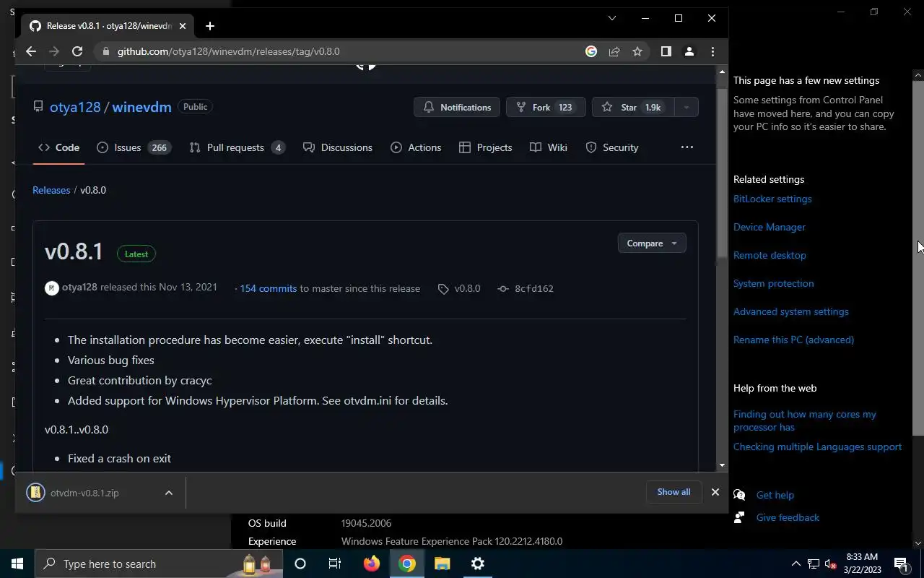Viewport: 924px width, 578px height.
Task: Expand download item options arrow
Action: (x=168, y=493)
